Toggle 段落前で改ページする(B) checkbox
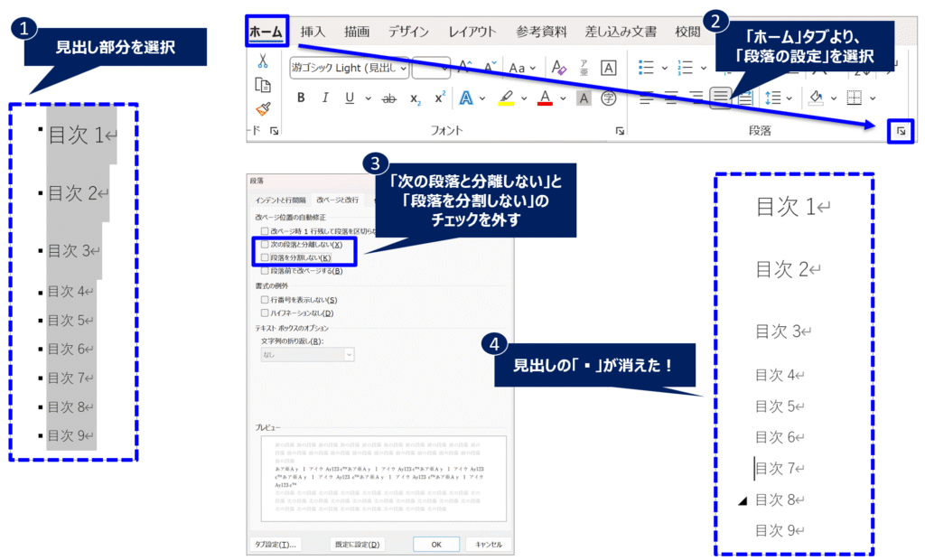 click(265, 271)
